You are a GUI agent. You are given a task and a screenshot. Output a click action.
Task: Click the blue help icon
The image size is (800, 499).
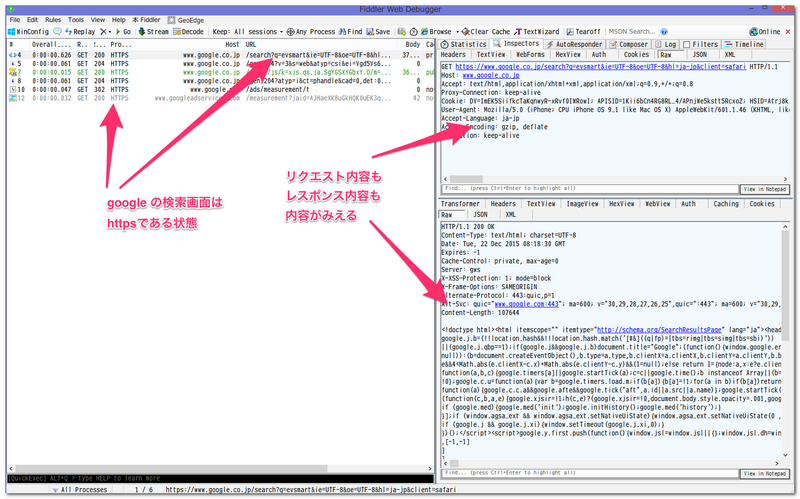[x=664, y=32]
